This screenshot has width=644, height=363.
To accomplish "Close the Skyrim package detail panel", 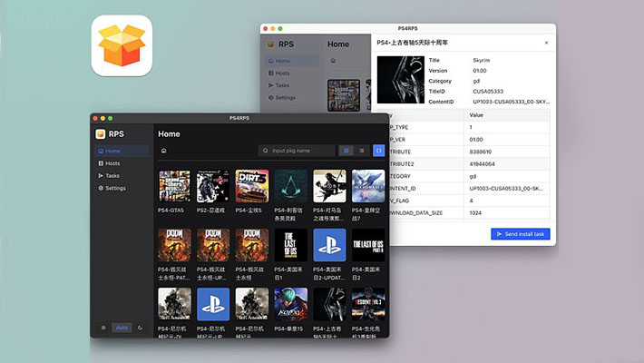I will coord(546,43).
